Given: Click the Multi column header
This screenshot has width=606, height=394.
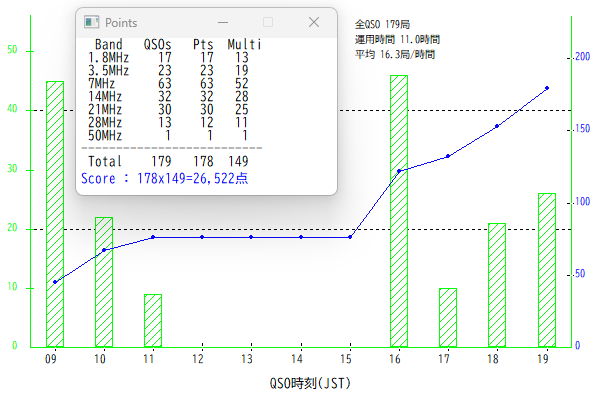Looking at the screenshot, I should point(244,44).
